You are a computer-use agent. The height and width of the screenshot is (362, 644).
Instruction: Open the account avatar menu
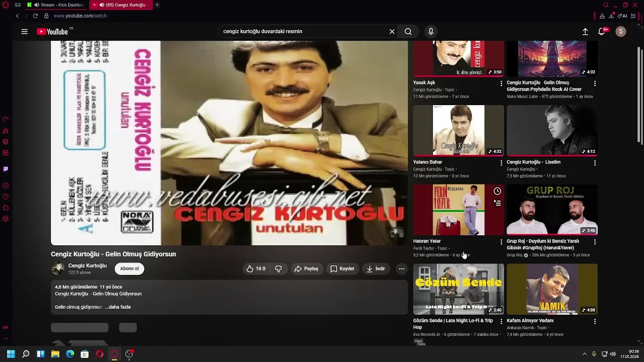(621, 32)
